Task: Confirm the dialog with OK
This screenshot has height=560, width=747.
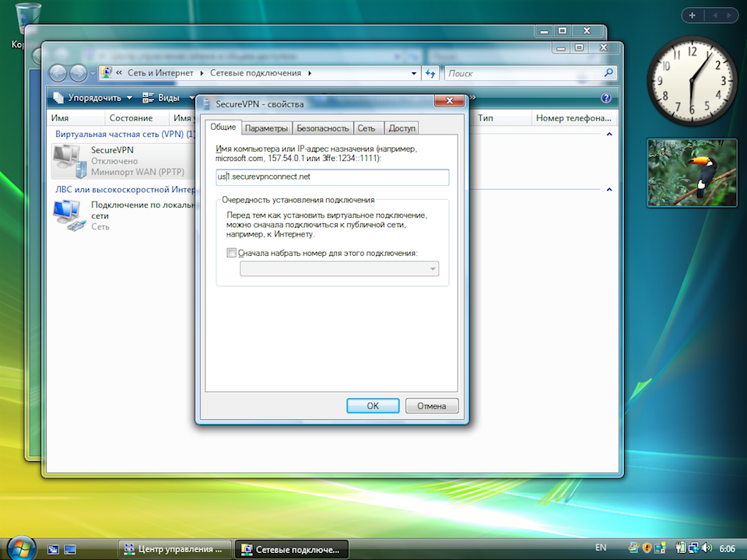Action: coord(373,406)
